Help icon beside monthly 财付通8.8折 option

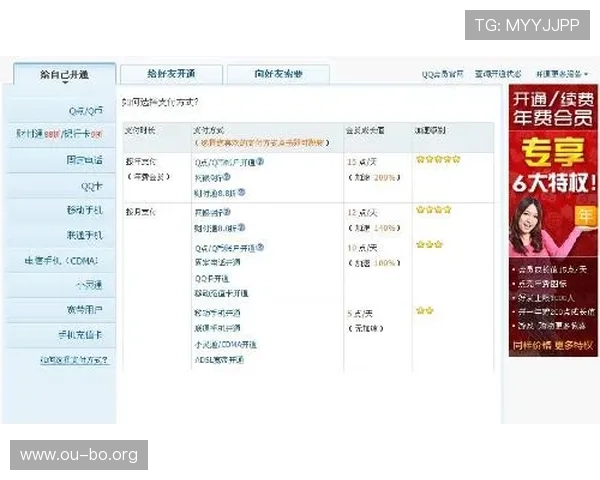click(241, 227)
